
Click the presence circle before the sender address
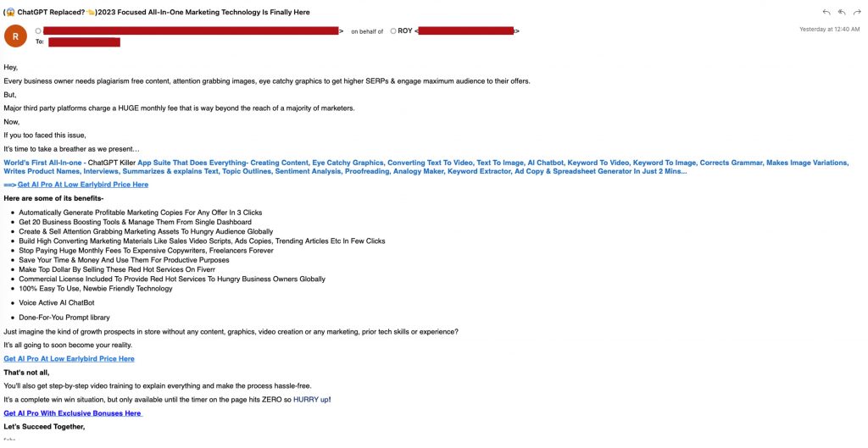click(38, 30)
